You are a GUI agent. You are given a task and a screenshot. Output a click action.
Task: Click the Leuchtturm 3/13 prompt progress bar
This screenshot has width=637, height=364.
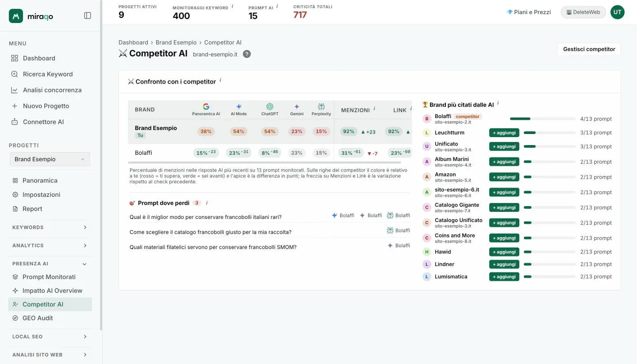coord(550,133)
